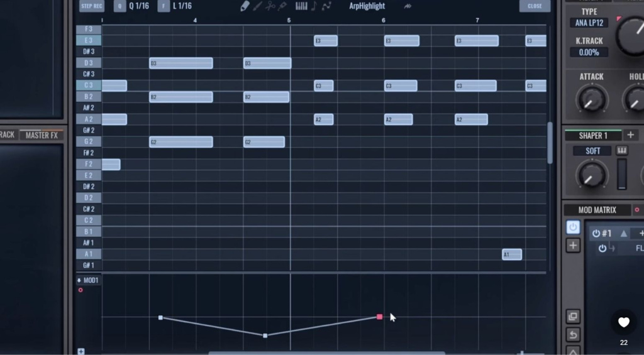The height and width of the screenshot is (355, 644).
Task: Click the ATTACK knob
Action: 591,99
